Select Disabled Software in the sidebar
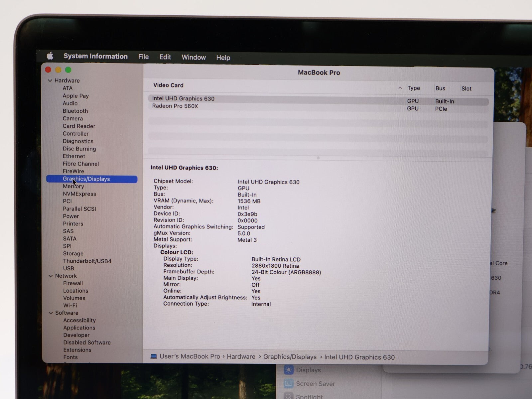Viewport: 532px width, 399px height. [87, 342]
